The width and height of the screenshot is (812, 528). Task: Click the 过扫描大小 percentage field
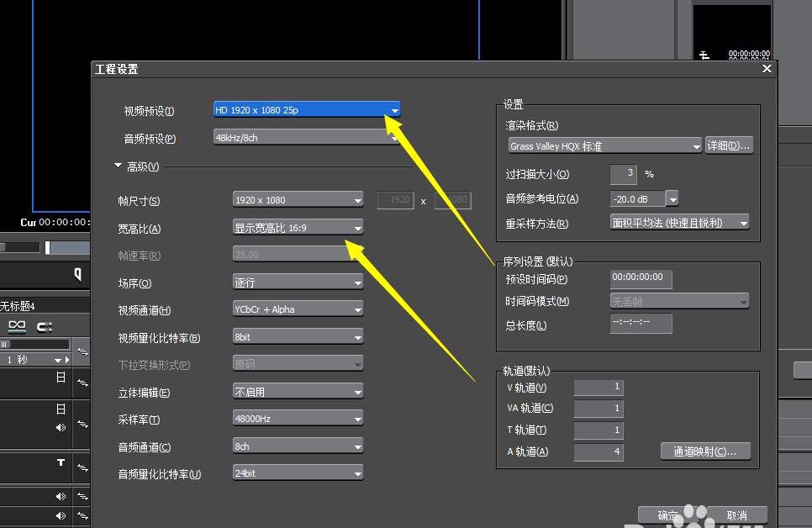(x=624, y=174)
